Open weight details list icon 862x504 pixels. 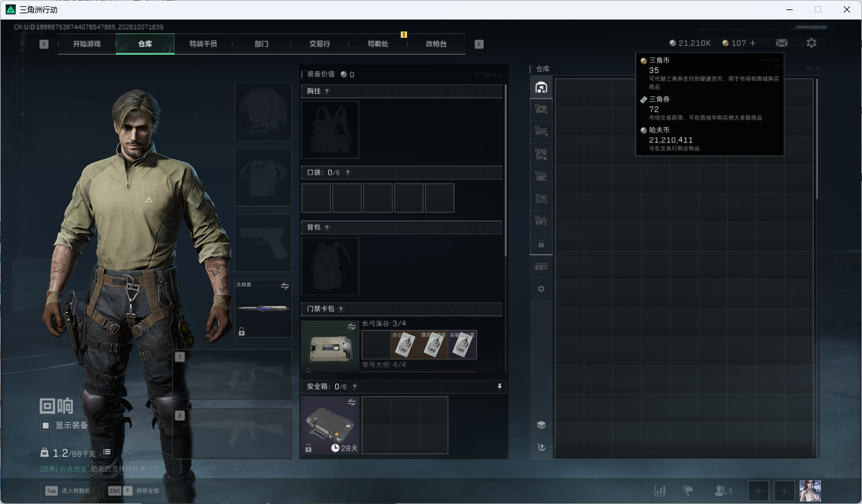(106, 452)
